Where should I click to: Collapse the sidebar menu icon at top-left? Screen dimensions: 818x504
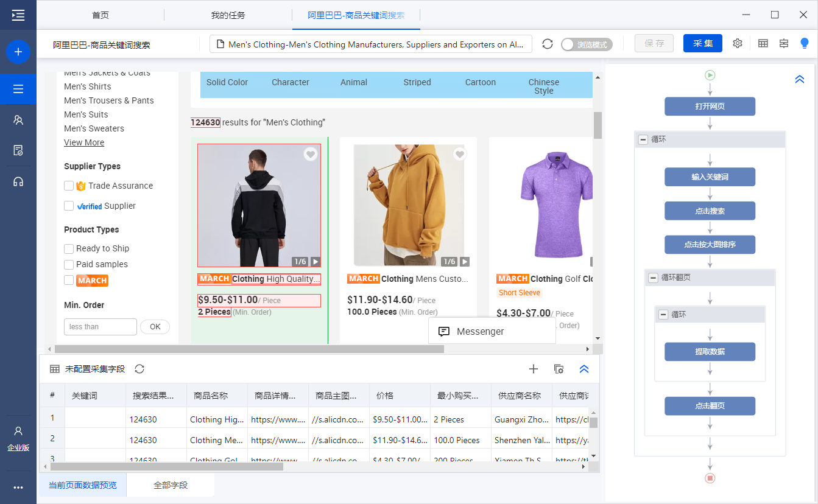tap(18, 15)
